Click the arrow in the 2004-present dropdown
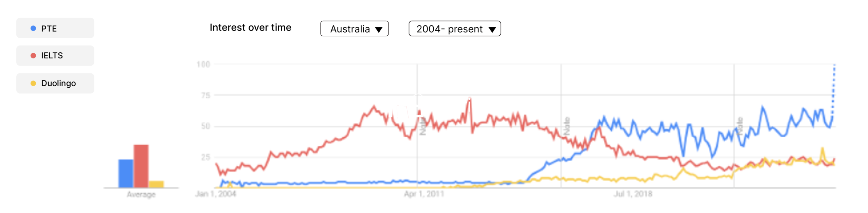Image resolution: width=868 pixels, height=213 pixels. coord(492,30)
